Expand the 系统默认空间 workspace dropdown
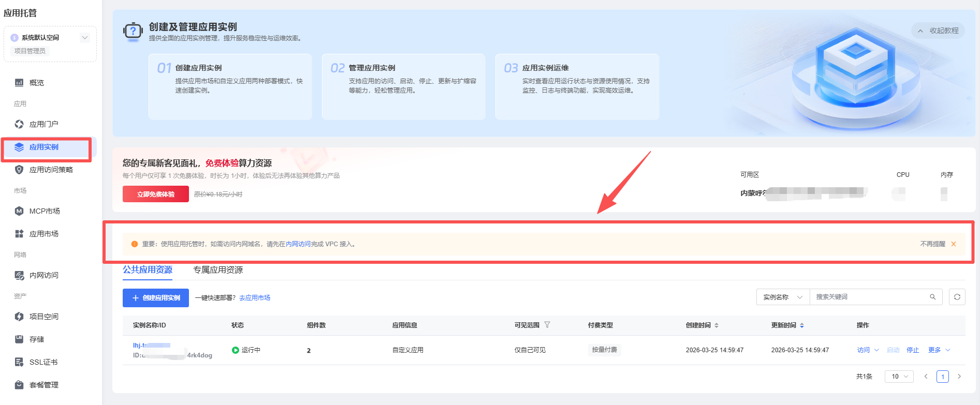This screenshot has width=980, height=405. tap(85, 38)
